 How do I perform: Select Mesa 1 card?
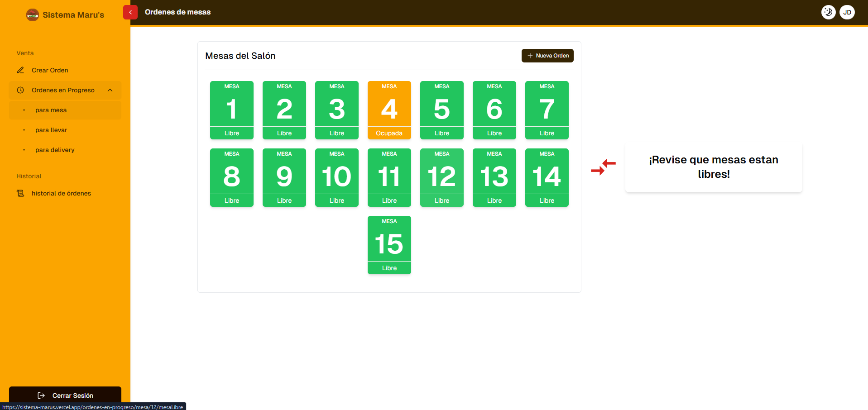click(x=232, y=110)
